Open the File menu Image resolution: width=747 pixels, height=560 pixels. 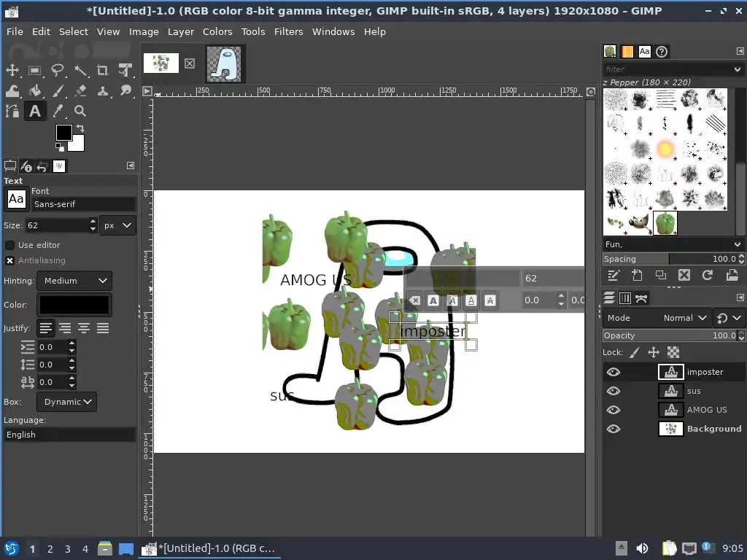click(x=15, y=31)
